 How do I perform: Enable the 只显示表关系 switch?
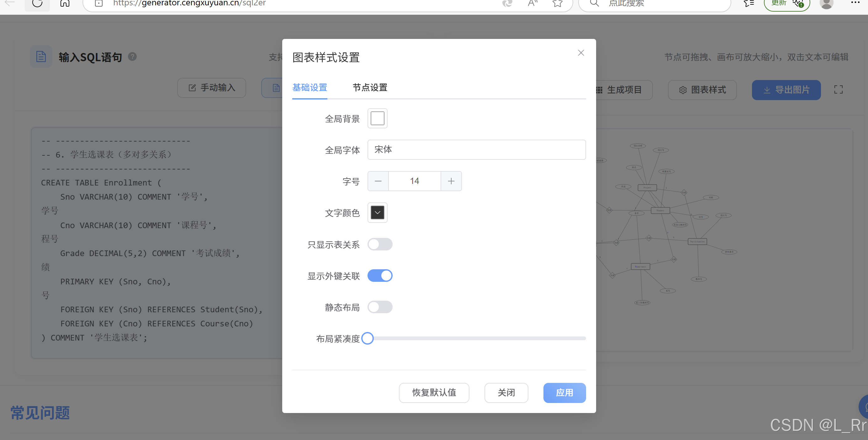click(x=380, y=244)
